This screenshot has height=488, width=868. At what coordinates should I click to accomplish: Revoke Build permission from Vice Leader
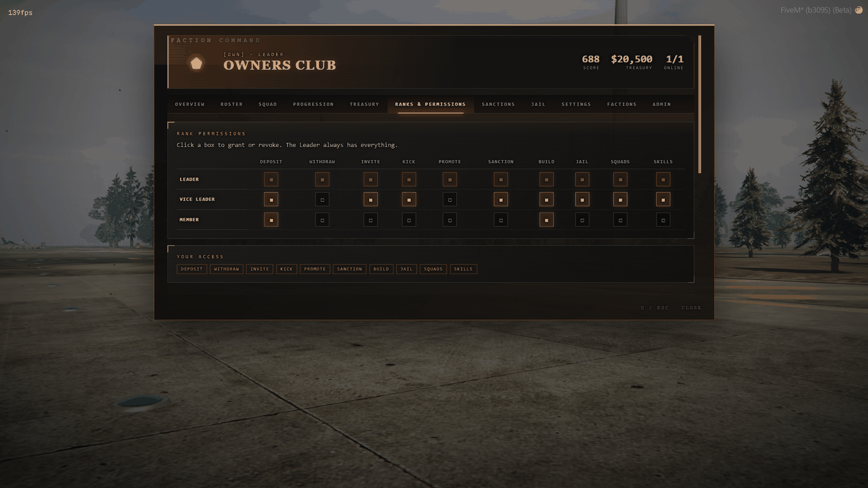click(x=546, y=200)
